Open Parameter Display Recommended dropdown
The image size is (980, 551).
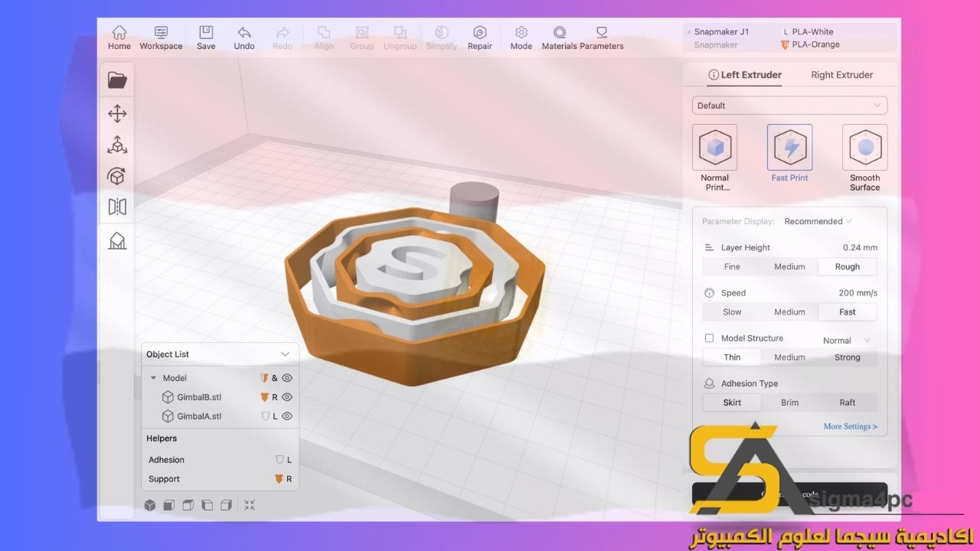[x=818, y=221]
